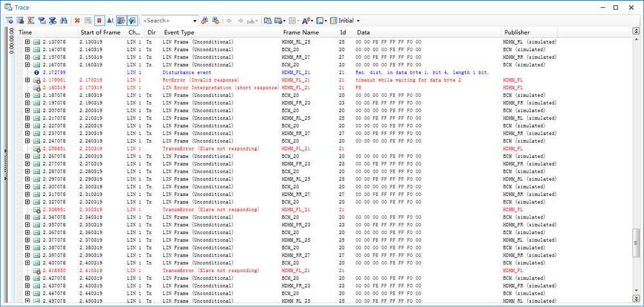Click the lower left side-panel collapse arrow
The width and height of the screenshot is (644, 307).
coord(5,179)
